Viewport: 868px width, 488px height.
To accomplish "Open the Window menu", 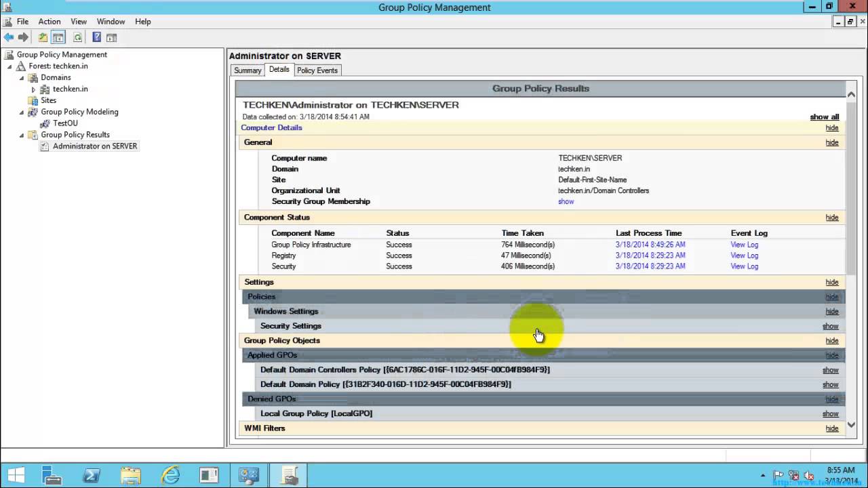I will (111, 22).
